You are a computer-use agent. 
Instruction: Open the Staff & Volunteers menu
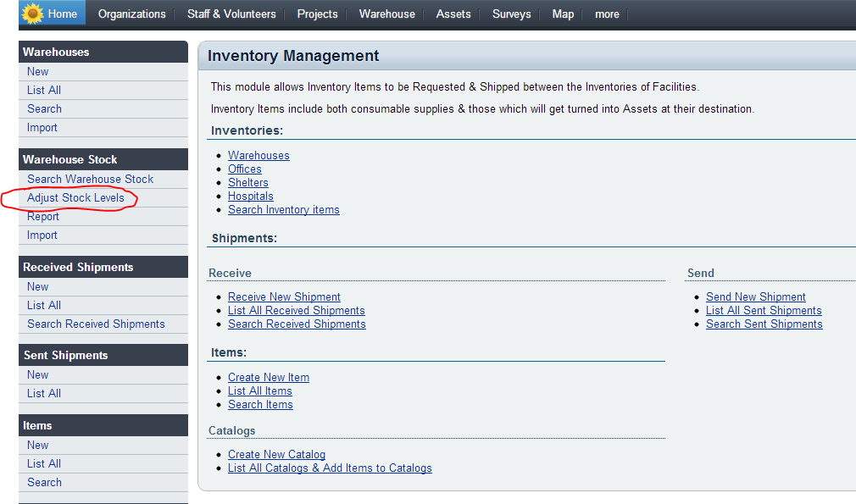[x=231, y=14]
